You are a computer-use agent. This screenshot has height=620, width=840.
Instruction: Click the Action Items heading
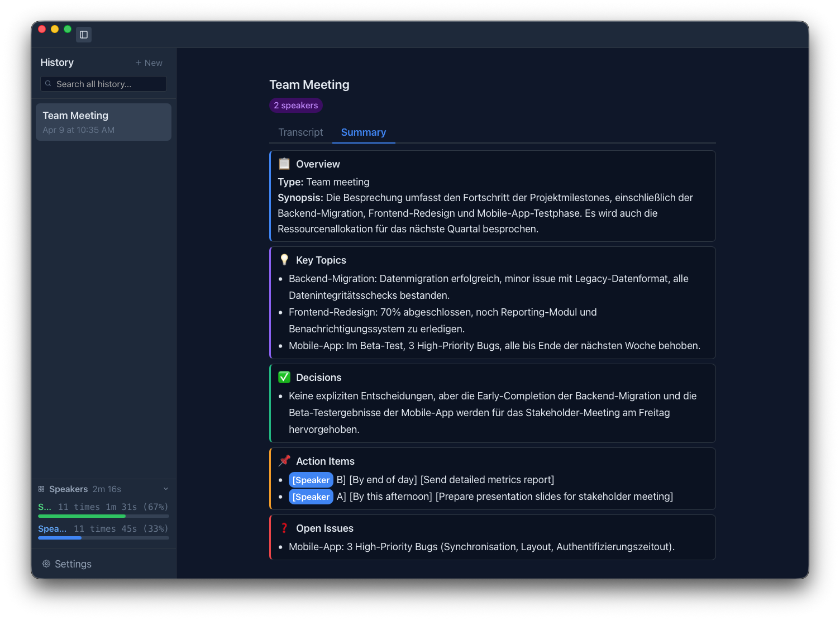coord(326,461)
